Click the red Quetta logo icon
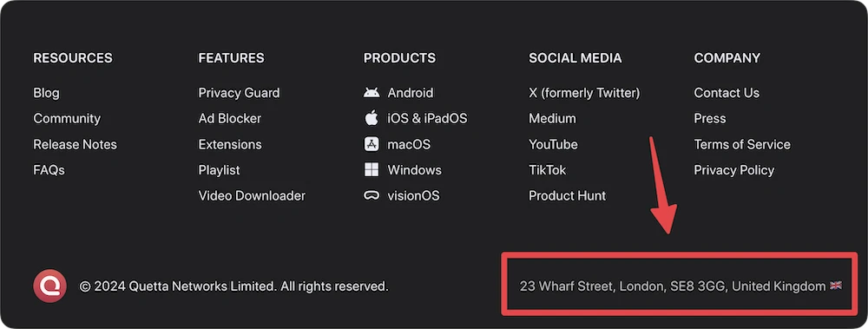 tap(49, 286)
